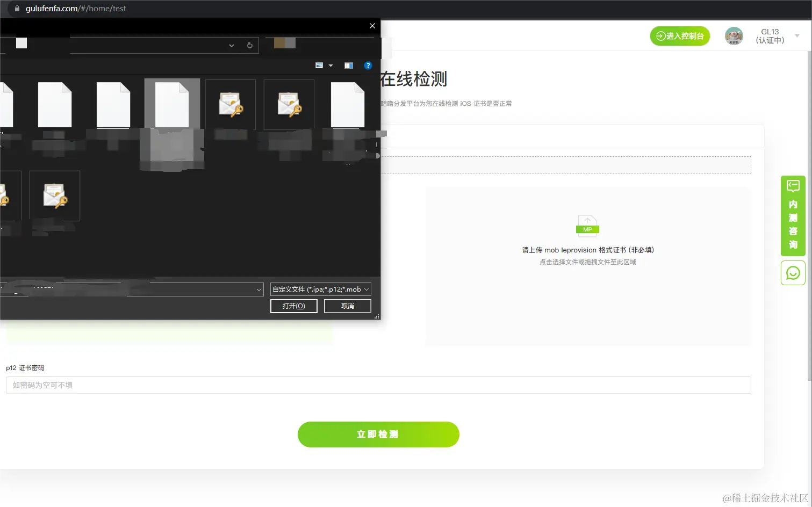
Task: Open the WhatsApp-style chat icon on the right edge
Action: (793, 272)
